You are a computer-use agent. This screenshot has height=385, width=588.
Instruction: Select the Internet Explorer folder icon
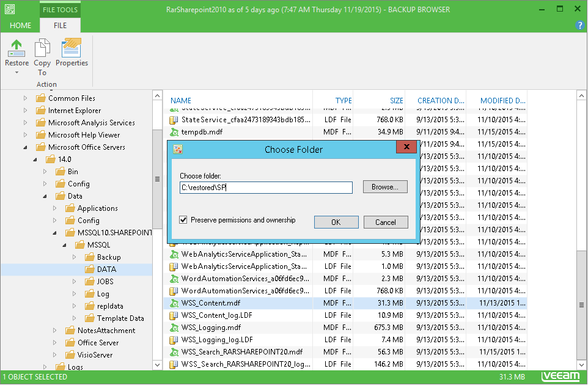pos(40,111)
